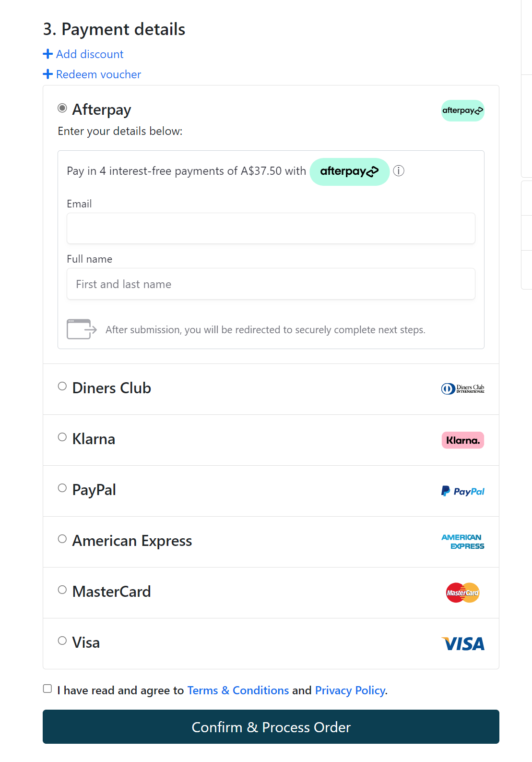The width and height of the screenshot is (532, 762).
Task: Focus the Email input field
Action: tap(271, 229)
